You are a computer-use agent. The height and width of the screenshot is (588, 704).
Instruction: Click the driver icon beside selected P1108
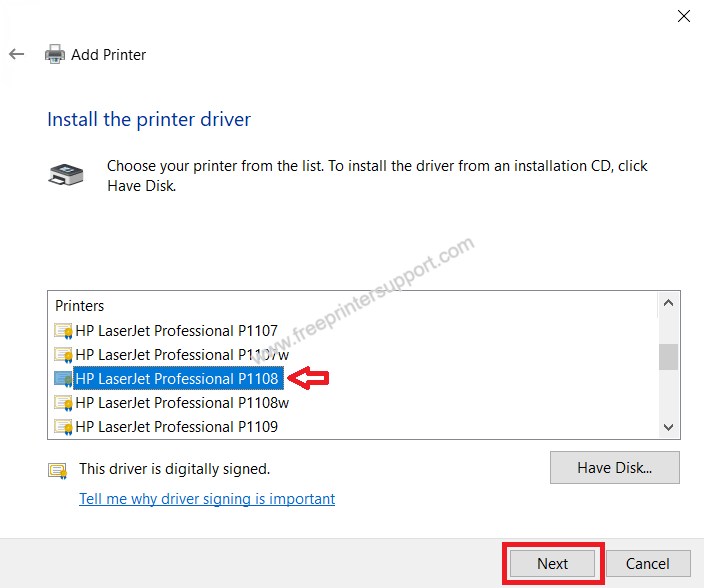click(x=64, y=379)
